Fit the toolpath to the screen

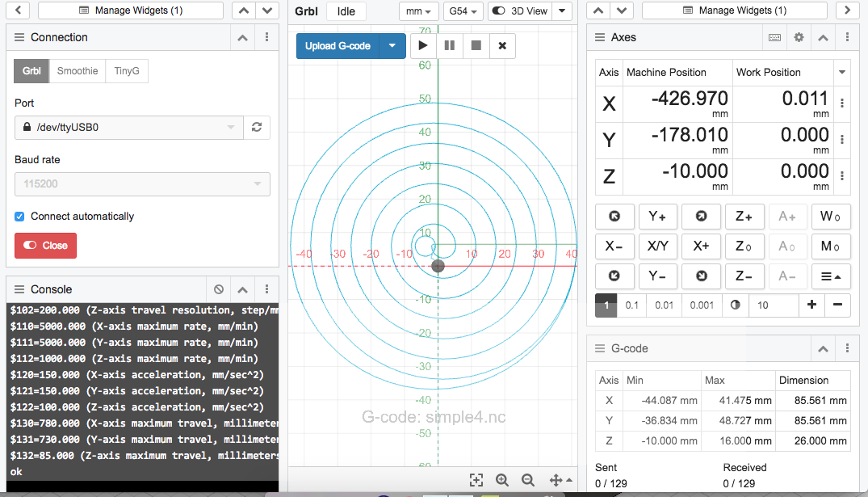point(476,479)
